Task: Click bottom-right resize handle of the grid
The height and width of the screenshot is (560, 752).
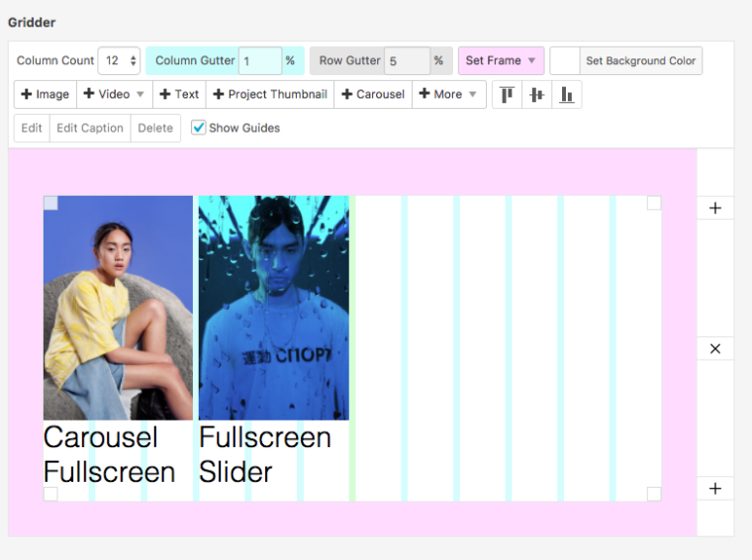Action: (654, 494)
